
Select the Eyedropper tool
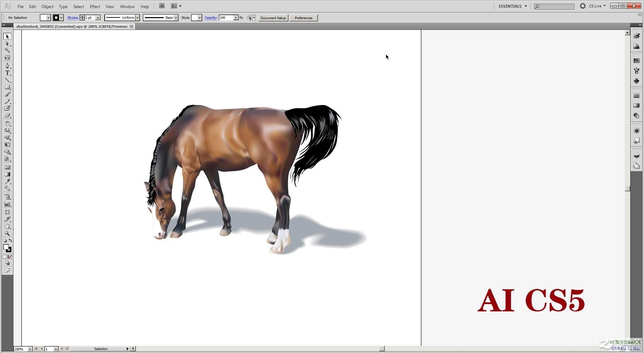pyautogui.click(x=7, y=181)
